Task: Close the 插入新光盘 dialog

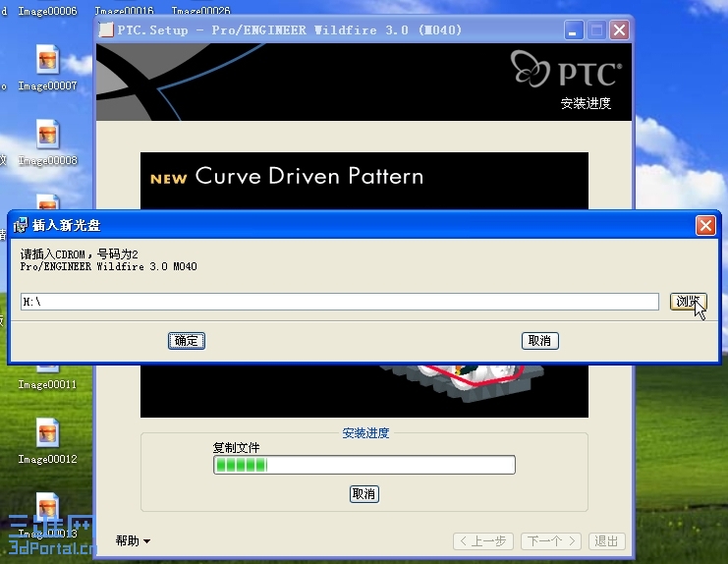Action: coord(705,226)
